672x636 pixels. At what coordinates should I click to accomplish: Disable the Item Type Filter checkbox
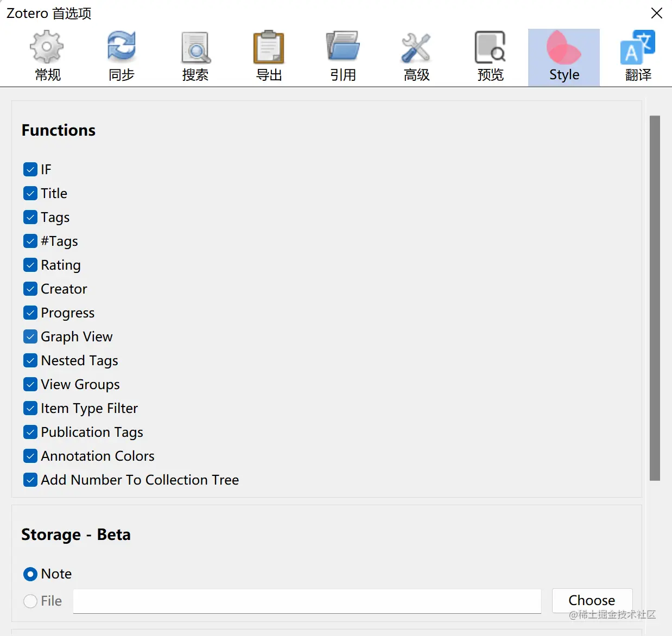click(30, 408)
